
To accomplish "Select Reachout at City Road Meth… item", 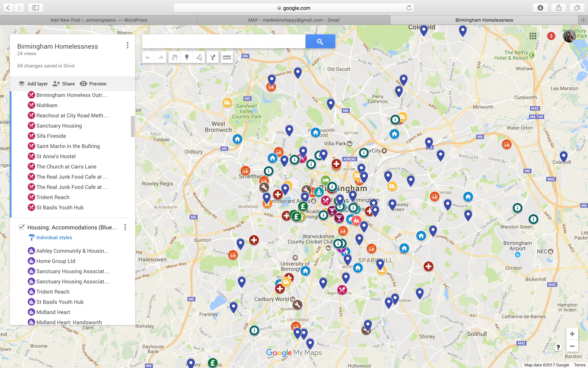I will [x=72, y=115].
